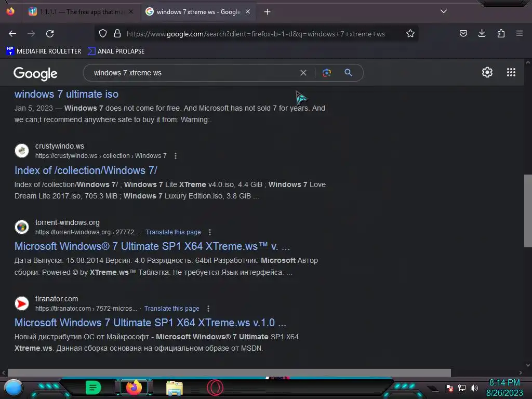Open File Explorer from taskbar
532x399 pixels.
click(x=175, y=388)
